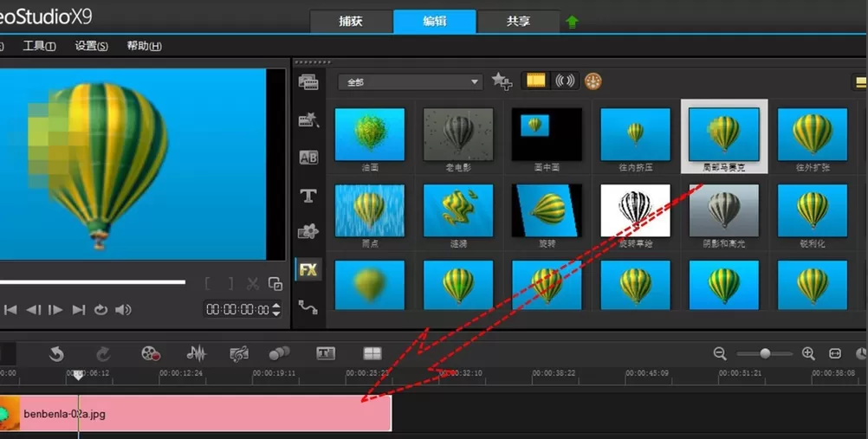Image resolution: width=868 pixels, height=439 pixels.
Task: Select the 油画 filter thumbnail
Action: [370, 134]
